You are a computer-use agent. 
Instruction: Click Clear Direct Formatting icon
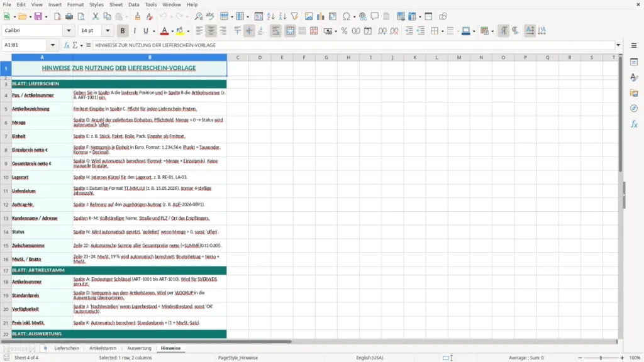pyautogui.click(x=150, y=16)
